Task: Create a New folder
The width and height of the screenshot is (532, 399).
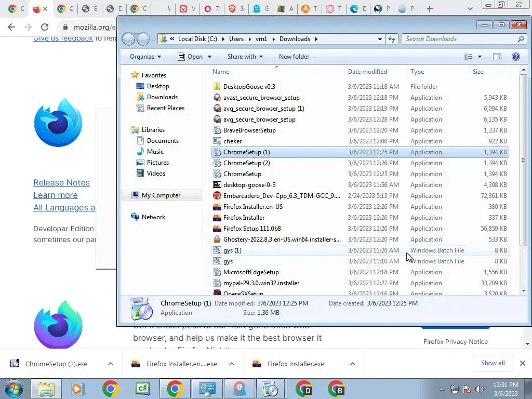Action: [294, 57]
